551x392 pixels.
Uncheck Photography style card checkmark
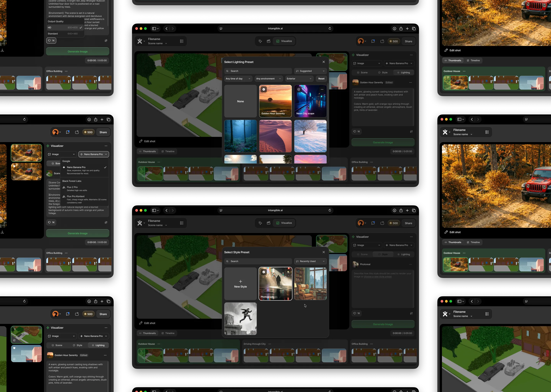(264, 272)
